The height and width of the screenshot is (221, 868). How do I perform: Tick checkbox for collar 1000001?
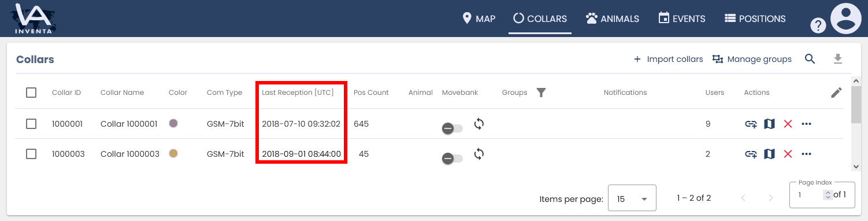click(31, 124)
